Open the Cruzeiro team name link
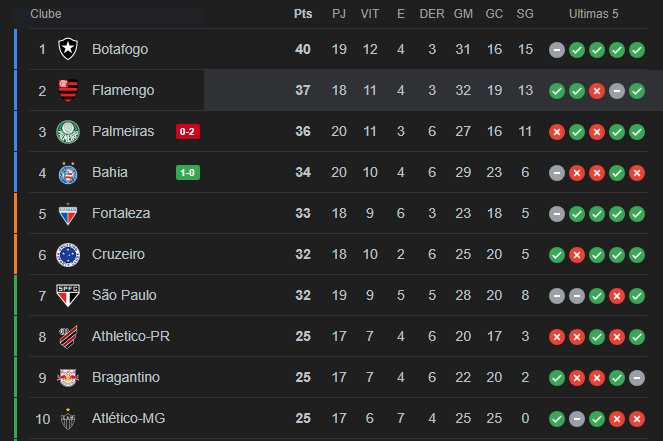This screenshot has width=663, height=441. coord(118,254)
